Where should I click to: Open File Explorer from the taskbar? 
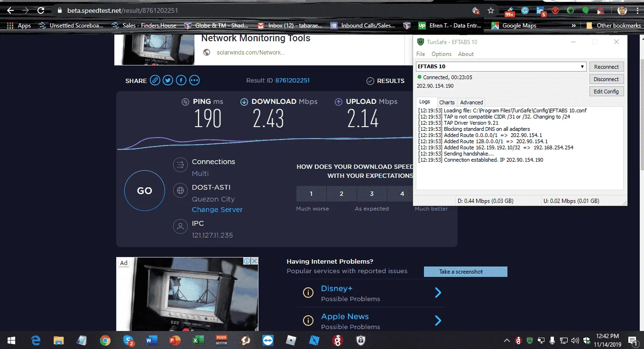(x=58, y=340)
